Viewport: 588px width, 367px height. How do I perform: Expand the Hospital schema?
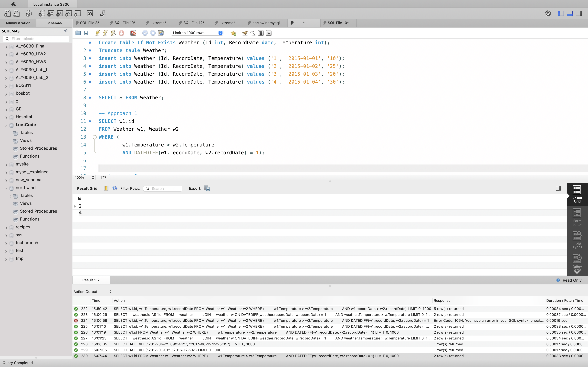pyautogui.click(x=6, y=117)
